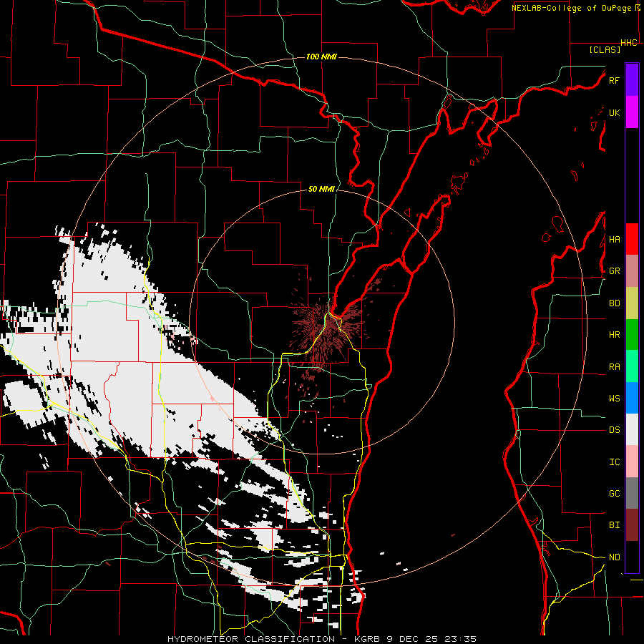Image resolution: width=644 pixels, height=644 pixels.
Task: Click the ND legend label
Action: pos(614,557)
